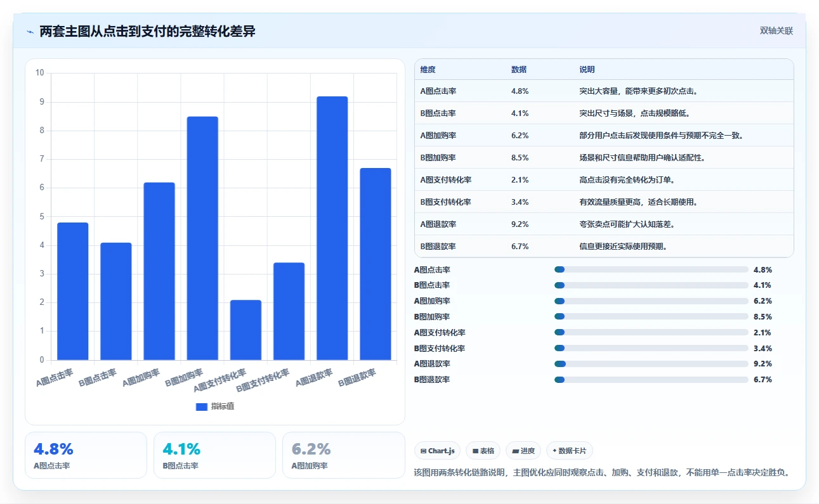This screenshot has width=819, height=504.
Task: Click the A图点击率 bar in chart
Action: coord(73,292)
